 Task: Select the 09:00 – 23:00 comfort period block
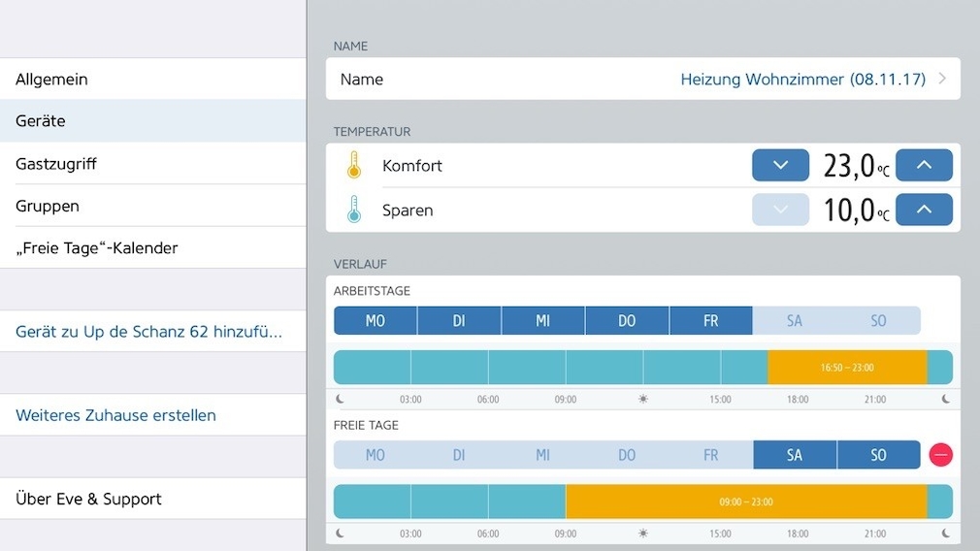click(745, 502)
